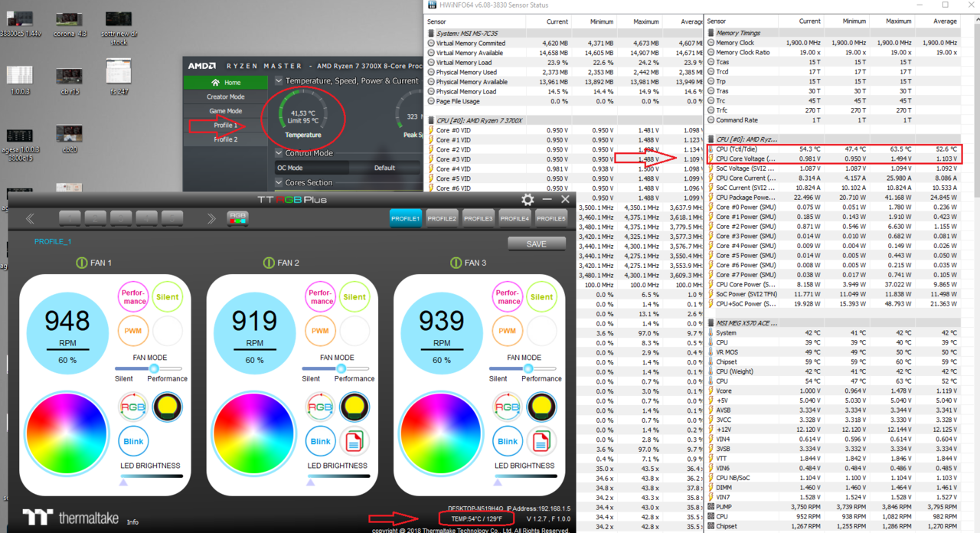980x533 pixels.
Task: Switch to PROFILE2 tab in TT RGB Plus
Action: [442, 217]
